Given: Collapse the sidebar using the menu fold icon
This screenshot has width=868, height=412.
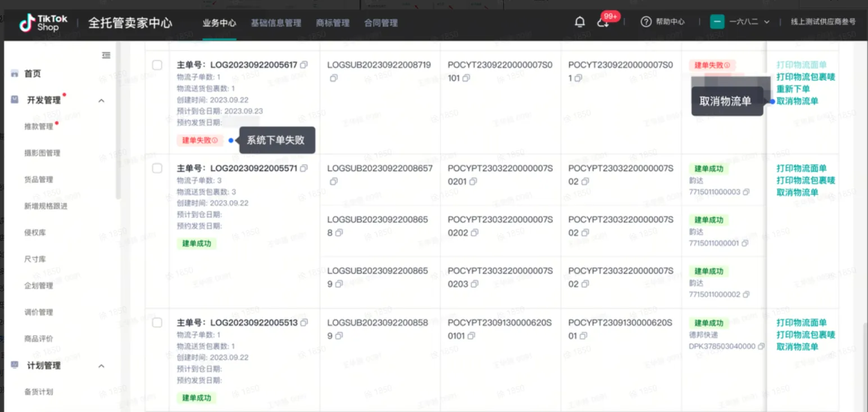Looking at the screenshot, I should click(106, 55).
